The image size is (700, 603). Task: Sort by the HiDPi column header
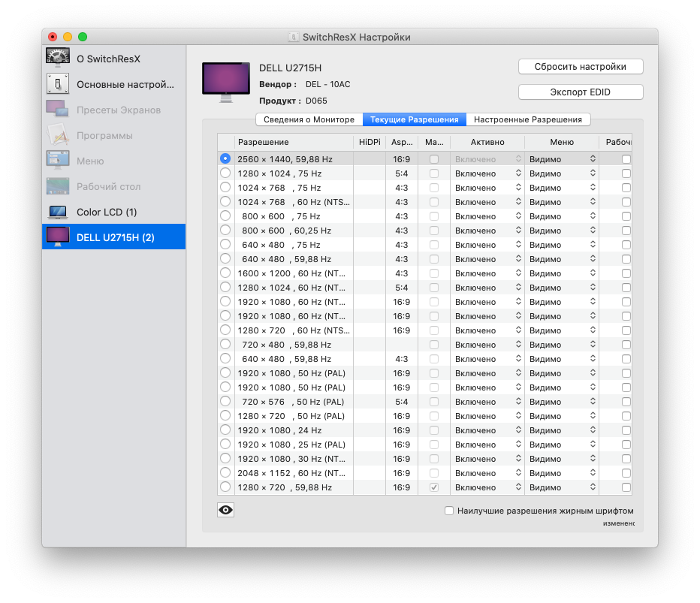tap(370, 142)
